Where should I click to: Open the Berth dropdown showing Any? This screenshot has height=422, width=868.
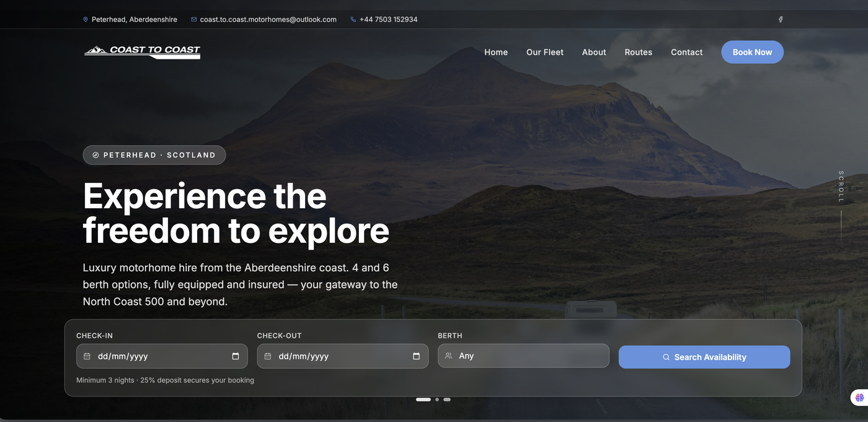pos(523,356)
